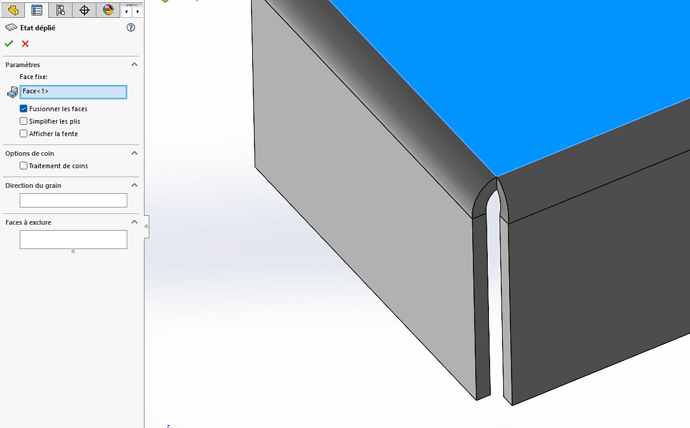Confirm with the green checkmark
Viewport: 690px width, 428px height.
click(x=9, y=44)
